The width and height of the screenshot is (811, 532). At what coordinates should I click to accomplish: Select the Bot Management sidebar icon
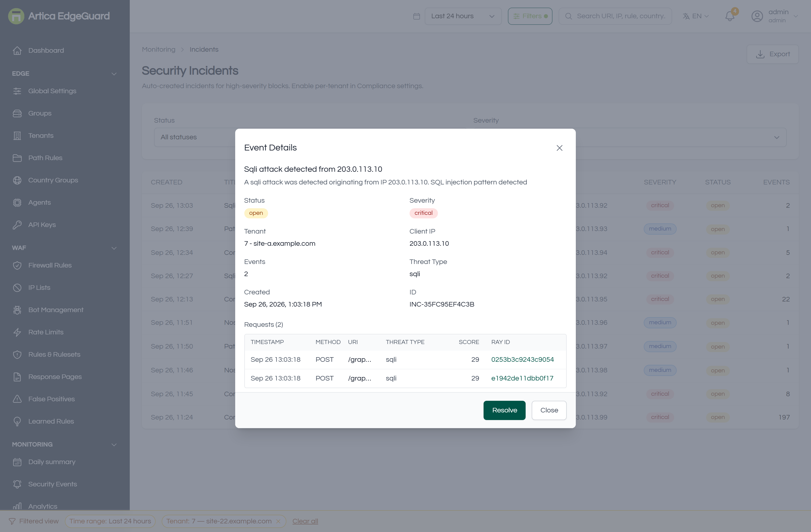17,310
